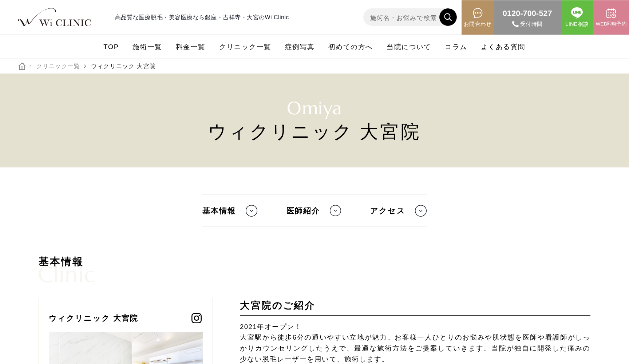Open the 施術一覧 menu item
This screenshot has height=364, width=629.
pos(147,47)
